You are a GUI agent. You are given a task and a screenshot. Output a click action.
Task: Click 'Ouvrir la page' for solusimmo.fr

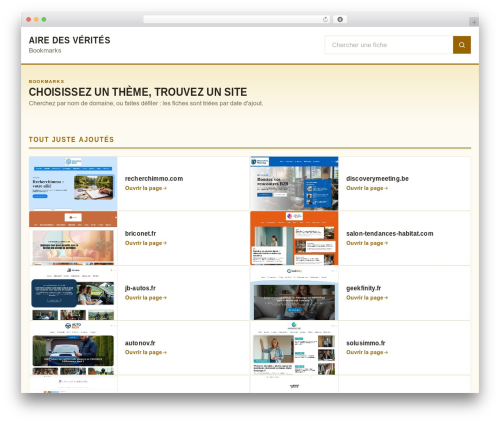point(367,353)
